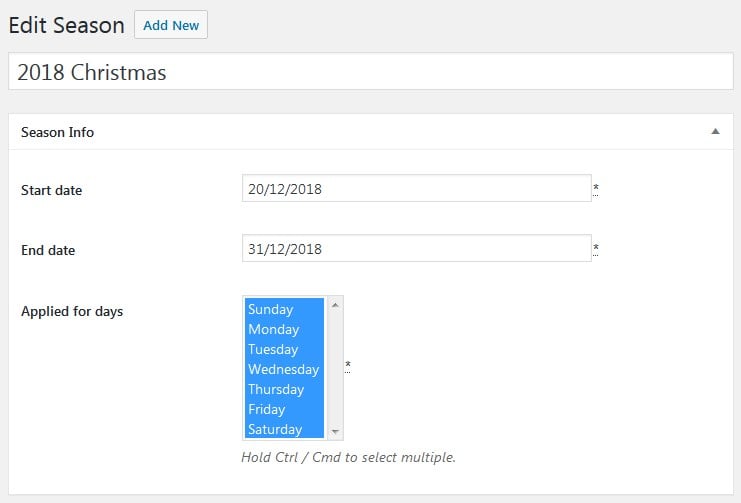Select Friday in the days list
741x503 pixels.
284,409
